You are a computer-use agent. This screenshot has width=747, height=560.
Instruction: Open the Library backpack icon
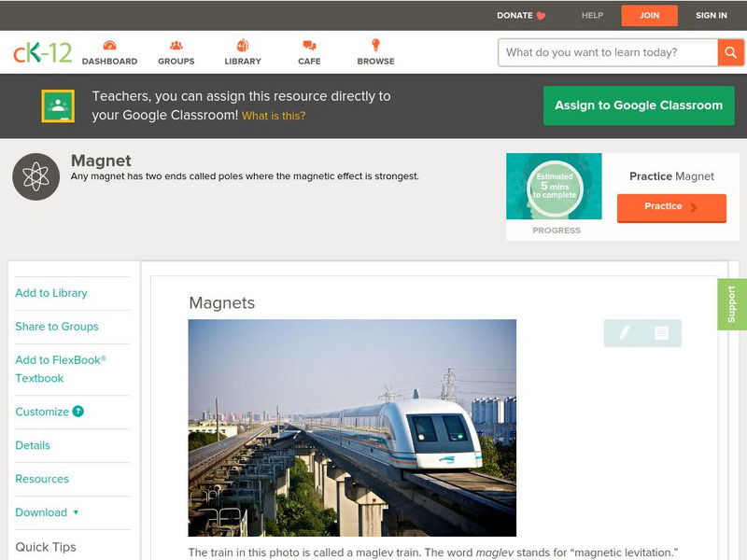click(243, 45)
